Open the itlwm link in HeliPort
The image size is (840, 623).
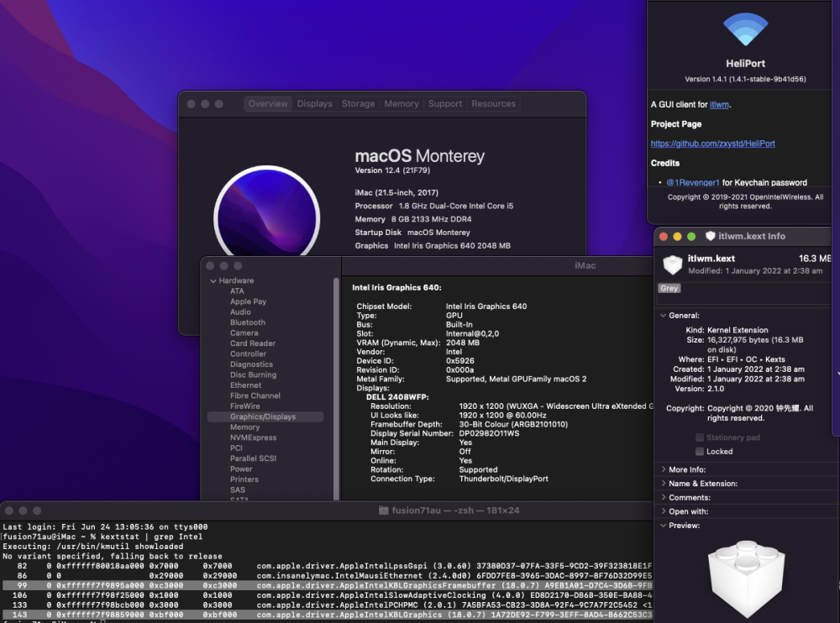click(x=719, y=105)
